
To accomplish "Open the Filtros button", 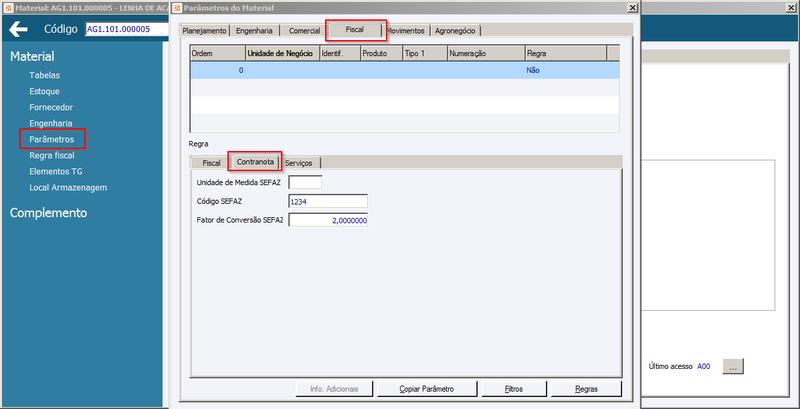I will (x=514, y=389).
